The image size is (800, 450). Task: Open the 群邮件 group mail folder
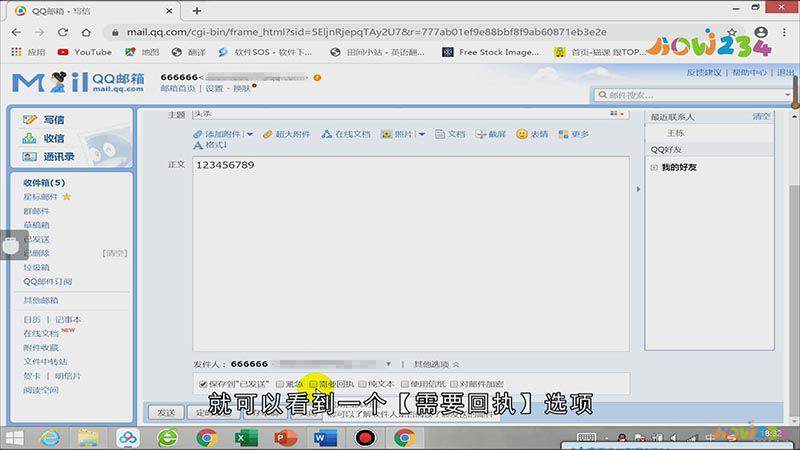click(36, 211)
